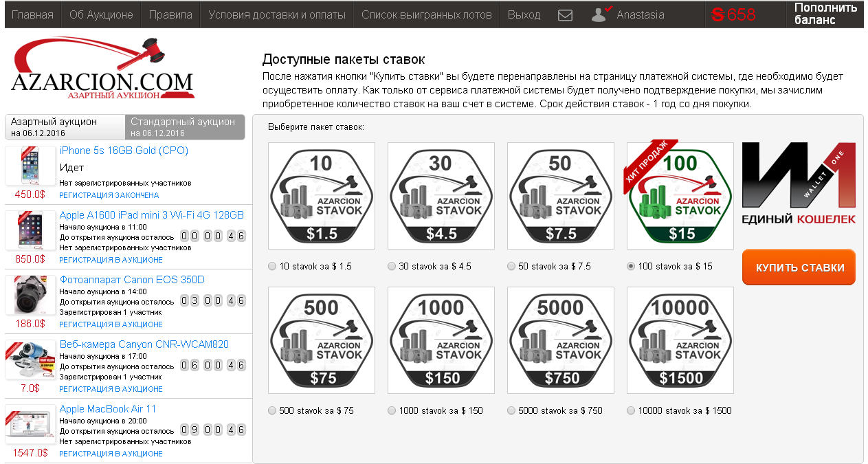Switch to the Стандартный аукцион tab
The width and height of the screenshot is (868, 464).
[185, 126]
